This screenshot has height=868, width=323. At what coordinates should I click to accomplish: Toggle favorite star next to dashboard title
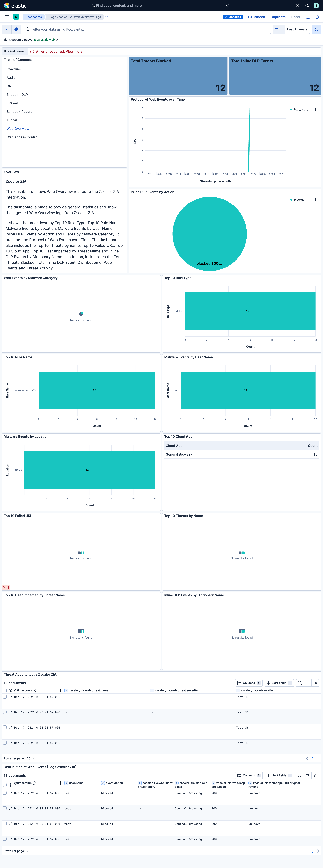107,17
